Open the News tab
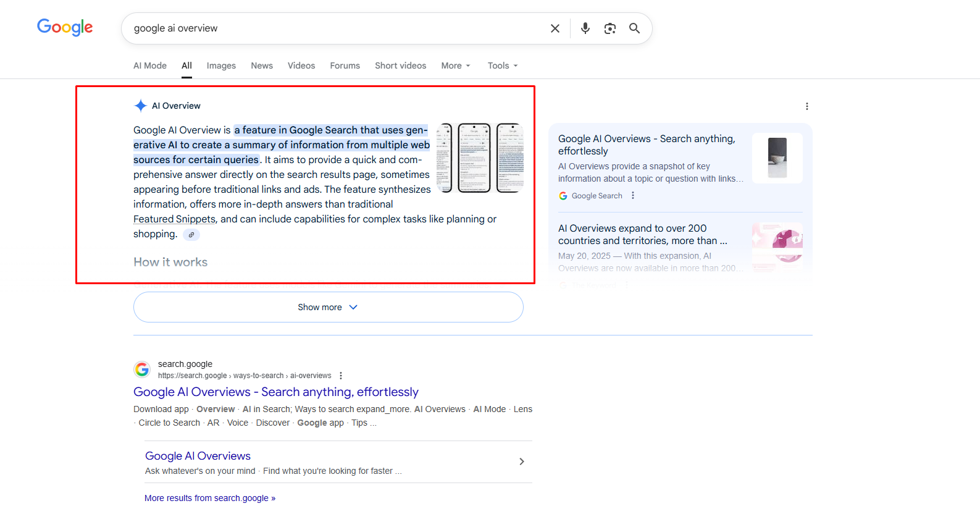Viewport: 980px width, 506px height. tap(262, 65)
